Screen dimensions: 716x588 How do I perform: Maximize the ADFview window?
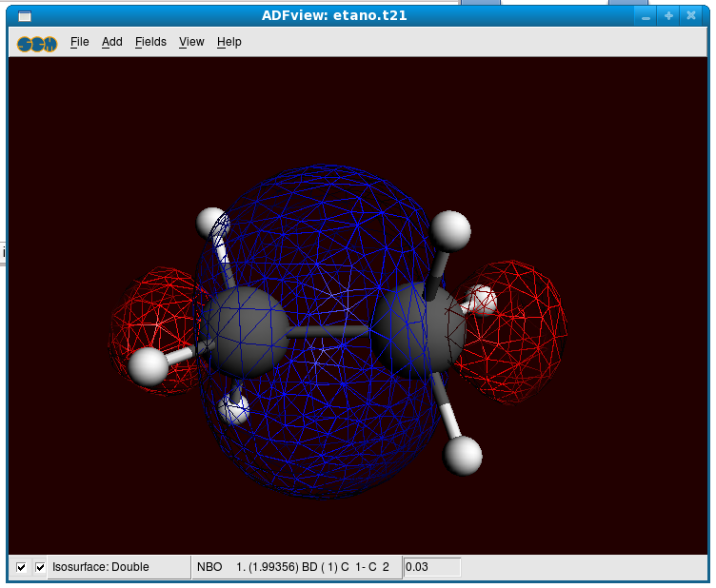pyautogui.click(x=668, y=16)
